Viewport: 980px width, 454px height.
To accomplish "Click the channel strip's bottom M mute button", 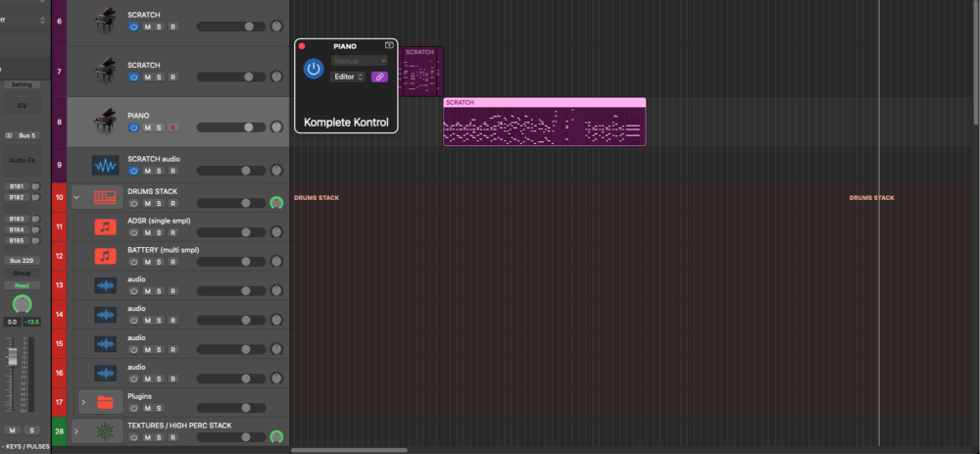I will tap(13, 430).
